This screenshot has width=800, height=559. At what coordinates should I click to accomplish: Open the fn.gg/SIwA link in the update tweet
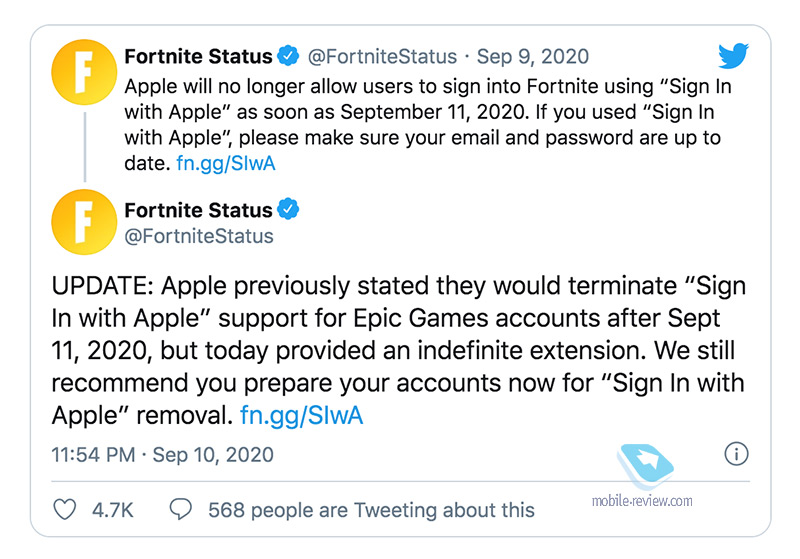click(302, 415)
